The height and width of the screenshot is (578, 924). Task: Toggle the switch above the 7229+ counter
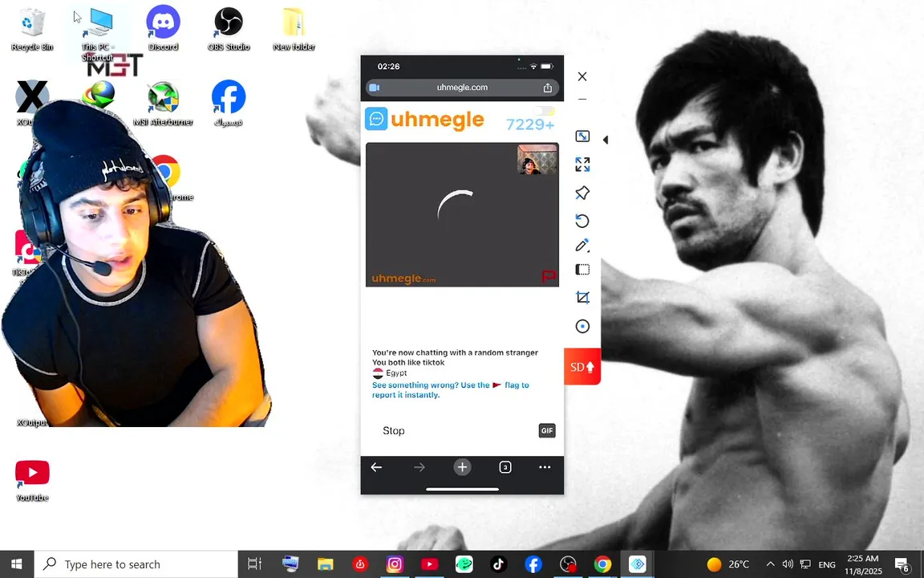coord(545,110)
